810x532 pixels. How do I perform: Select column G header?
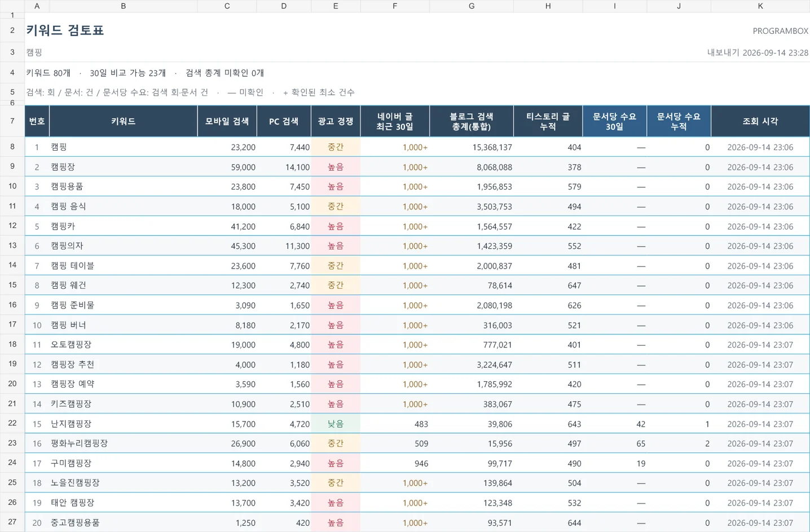[x=472, y=6]
